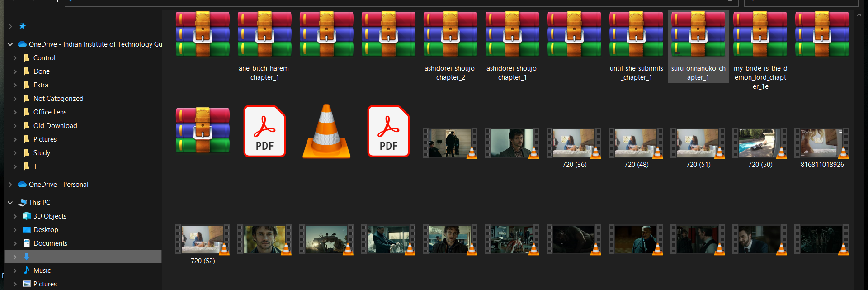This screenshot has width=868, height=290.
Task: Click the This PC computer icon
Action: [22, 202]
